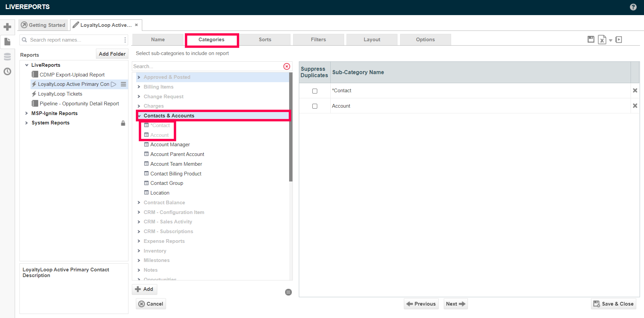Expand Contract Balance category
This screenshot has height=318, width=644.
tap(139, 203)
